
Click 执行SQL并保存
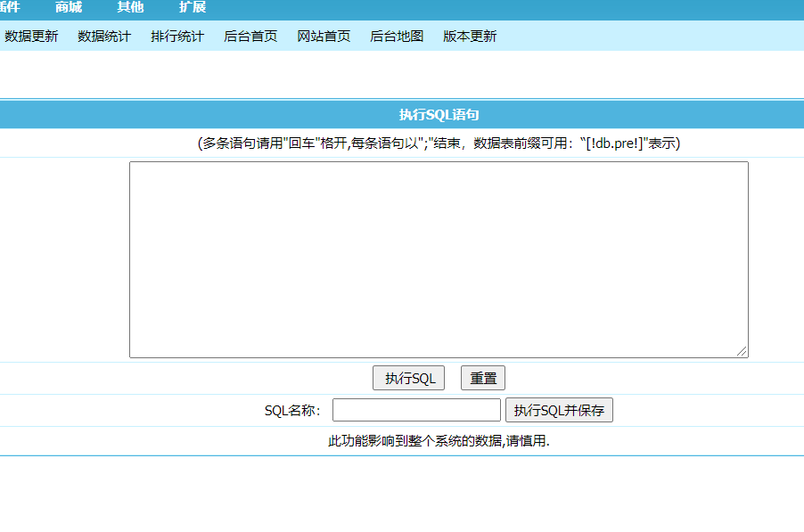point(559,409)
